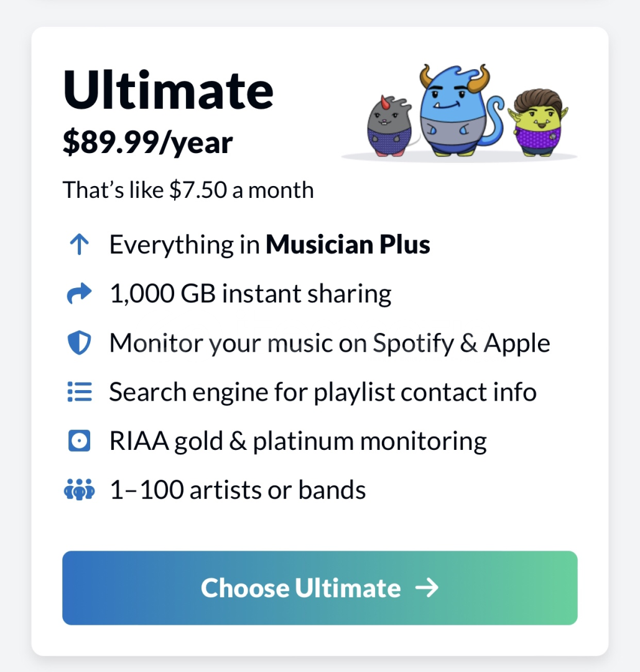This screenshot has height=672, width=640.
Task: Click the 1,000 GB instant sharing text
Action: [x=251, y=294]
